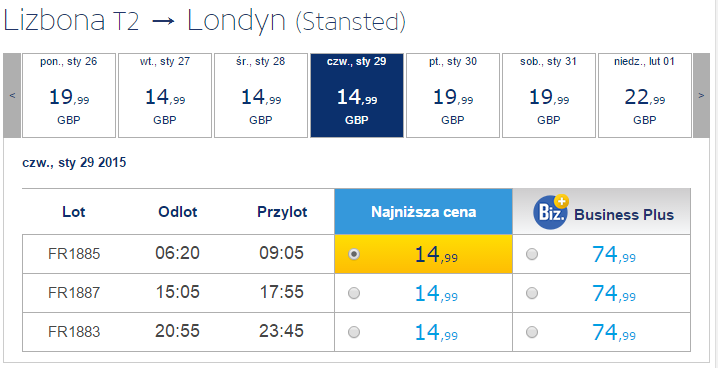The image size is (718, 368).
Task: Choose Business Plus radio for FR1885
Action: point(532,254)
